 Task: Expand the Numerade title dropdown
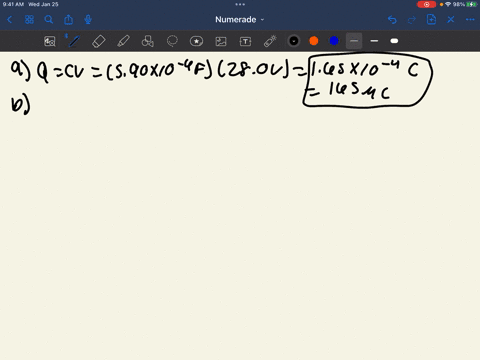[239, 20]
